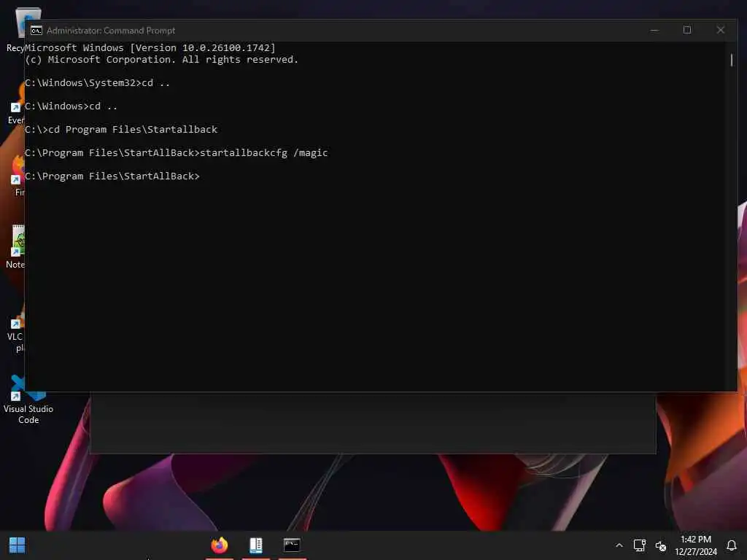Minimize the Command Prompt window
Image resolution: width=747 pixels, height=560 pixels.
[654, 30]
